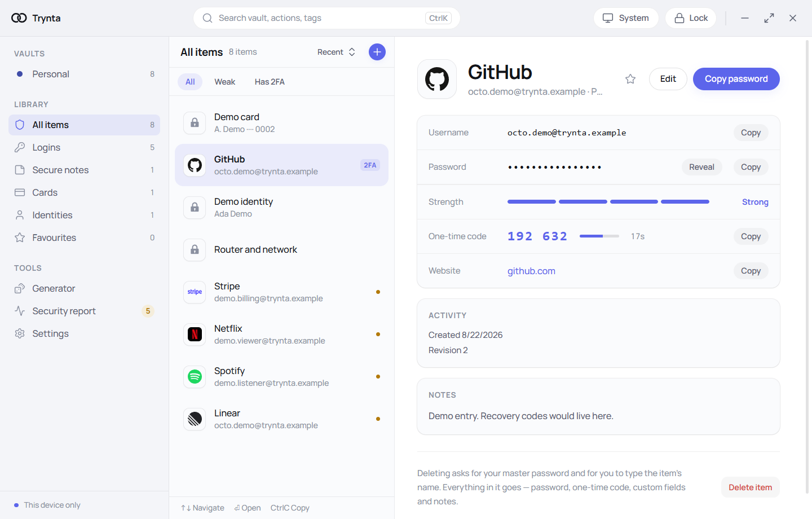Click the 8 items count label
This screenshot has width=812, height=519.
coord(242,52)
